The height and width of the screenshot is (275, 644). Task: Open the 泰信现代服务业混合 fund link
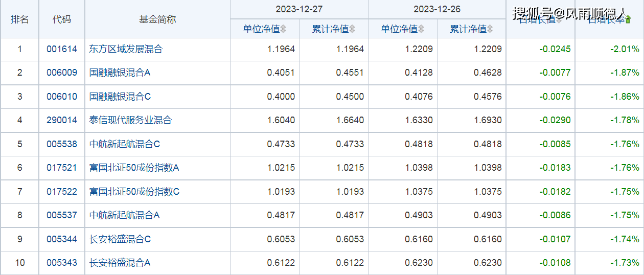point(130,121)
